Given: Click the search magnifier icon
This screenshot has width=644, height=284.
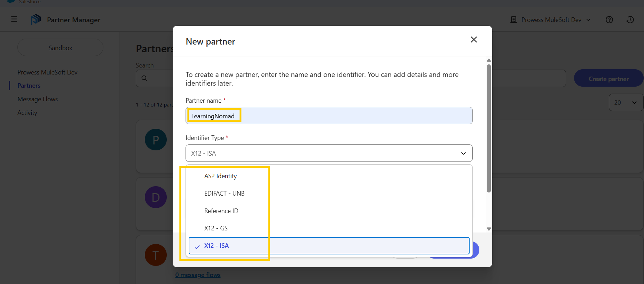Looking at the screenshot, I should pos(144,78).
